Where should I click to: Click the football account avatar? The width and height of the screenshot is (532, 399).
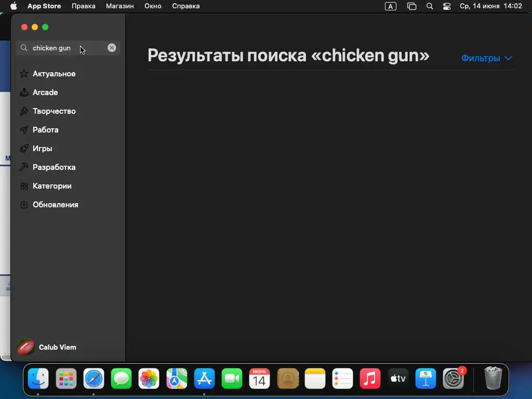click(25, 347)
